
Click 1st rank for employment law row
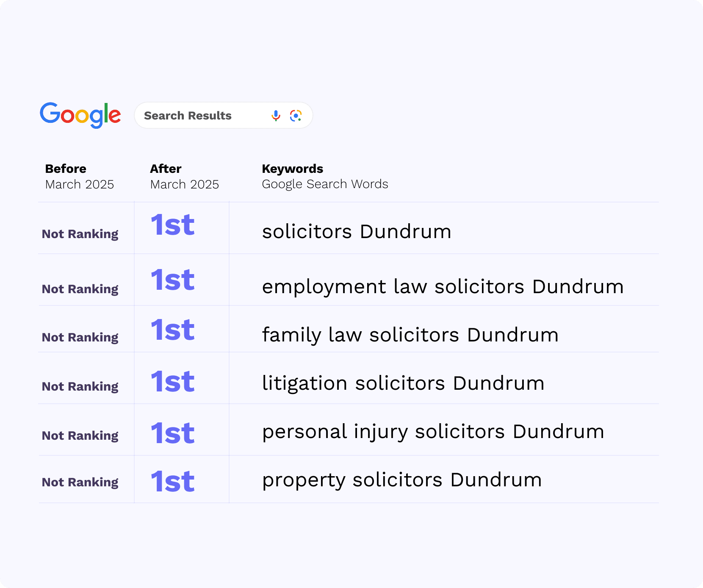tap(173, 280)
